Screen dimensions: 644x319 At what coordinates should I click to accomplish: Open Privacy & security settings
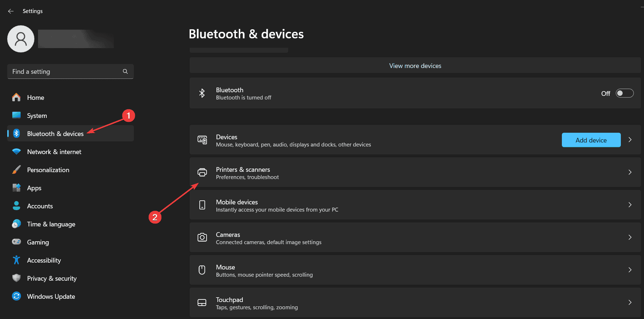[71, 278]
